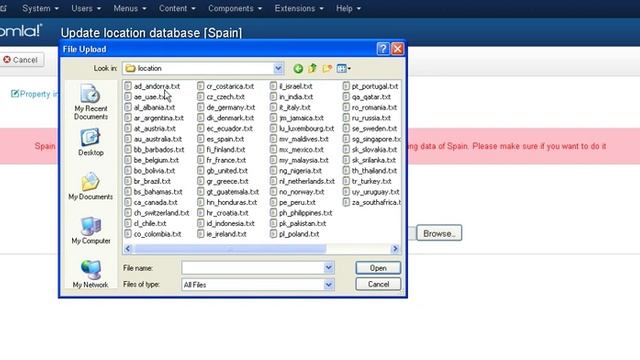Click the Back navigation arrow icon
The image size is (640, 360).
tap(298, 69)
